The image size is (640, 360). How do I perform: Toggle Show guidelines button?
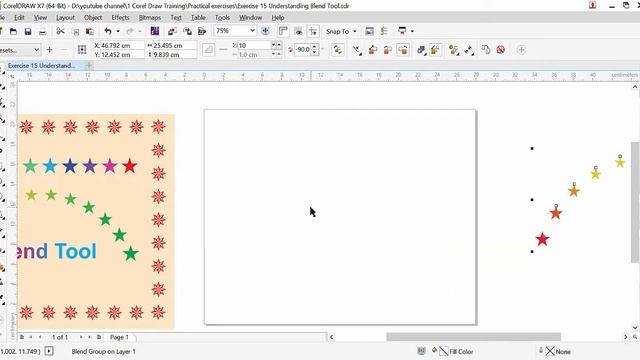313,31
